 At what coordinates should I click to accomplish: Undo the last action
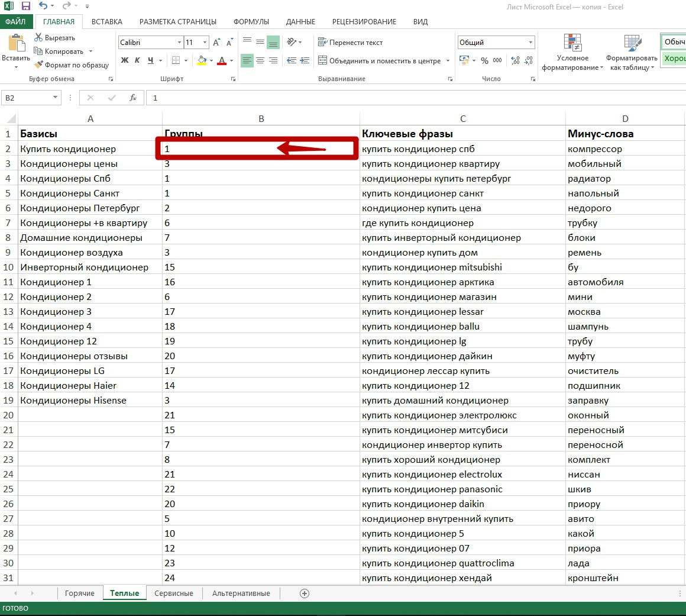43,6
